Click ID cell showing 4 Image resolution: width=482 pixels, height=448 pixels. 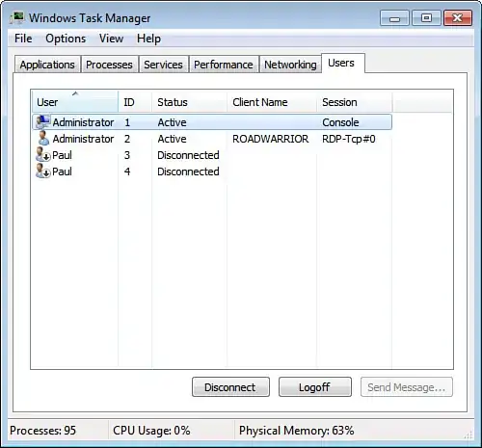[x=127, y=171]
